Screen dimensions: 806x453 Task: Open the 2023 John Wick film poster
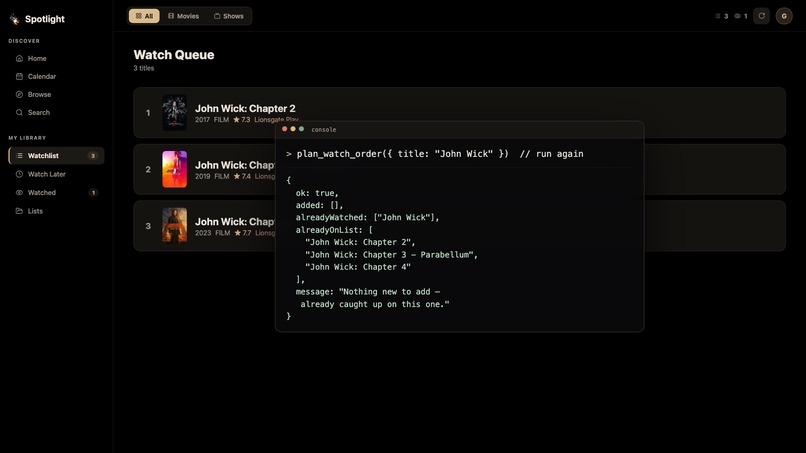click(x=175, y=226)
